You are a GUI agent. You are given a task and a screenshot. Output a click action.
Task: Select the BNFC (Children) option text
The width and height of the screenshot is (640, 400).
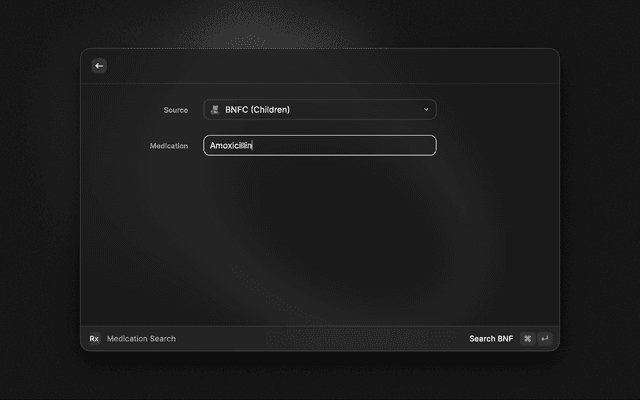click(x=258, y=110)
